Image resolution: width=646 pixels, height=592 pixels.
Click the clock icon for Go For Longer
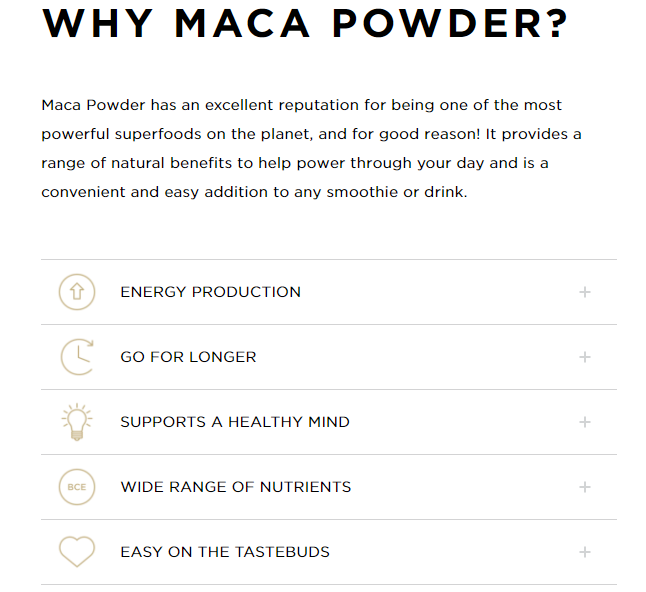tap(77, 357)
